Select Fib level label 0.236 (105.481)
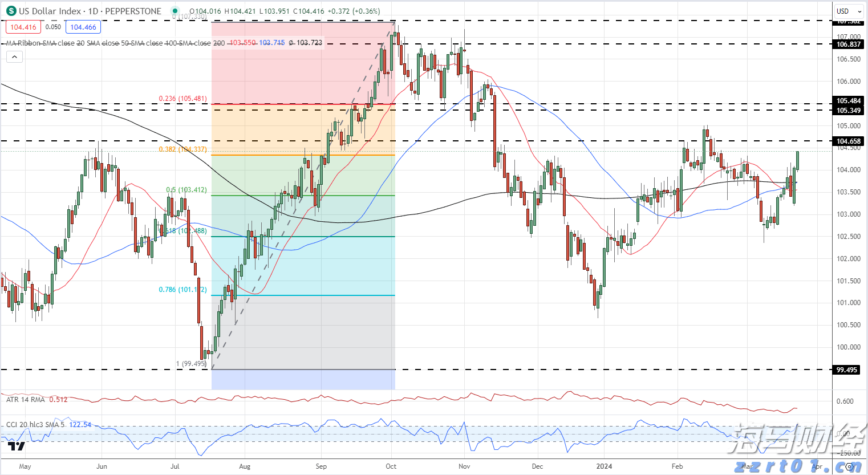This screenshot has width=868, height=475. 182,99
